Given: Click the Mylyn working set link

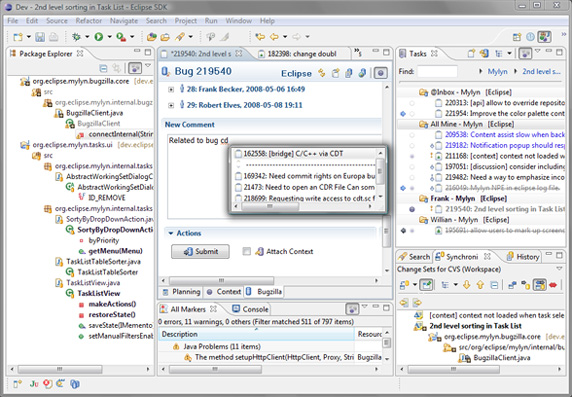Looking at the screenshot, I should tap(498, 72).
